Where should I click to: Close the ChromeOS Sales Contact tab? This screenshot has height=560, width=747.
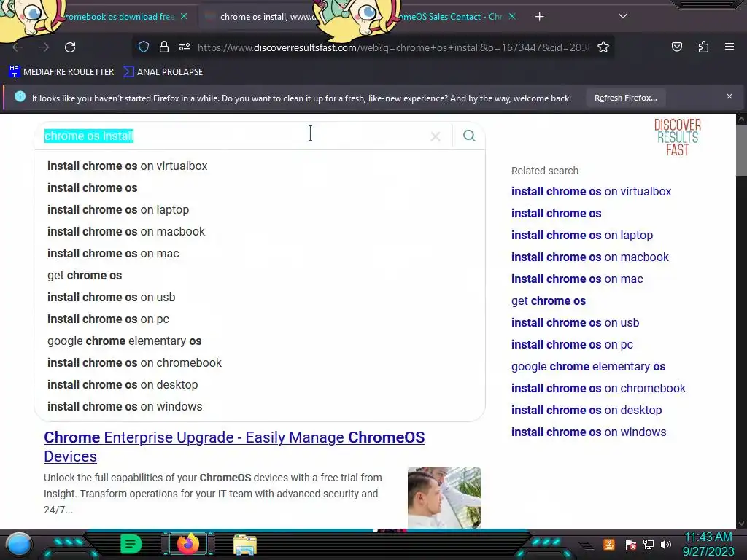[x=511, y=16]
